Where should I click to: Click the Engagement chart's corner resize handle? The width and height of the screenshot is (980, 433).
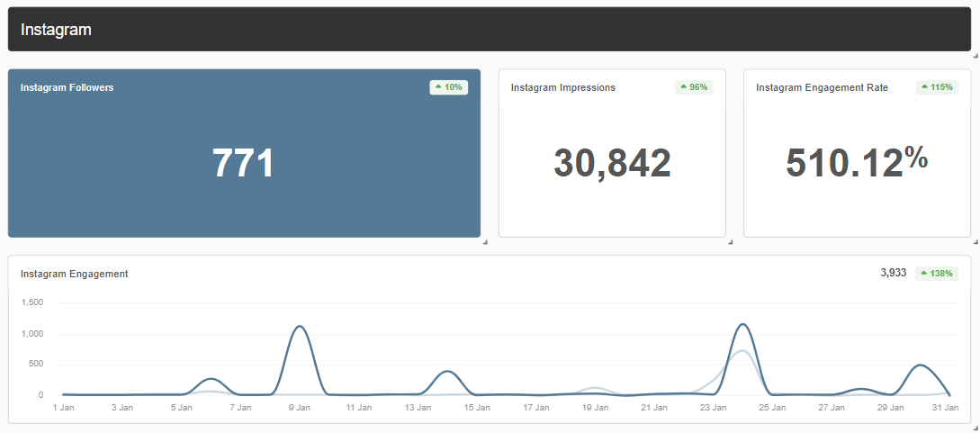coord(976,428)
